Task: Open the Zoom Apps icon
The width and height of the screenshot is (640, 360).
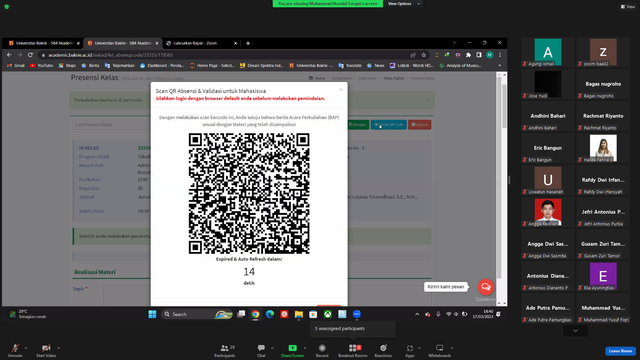Action: point(409,348)
